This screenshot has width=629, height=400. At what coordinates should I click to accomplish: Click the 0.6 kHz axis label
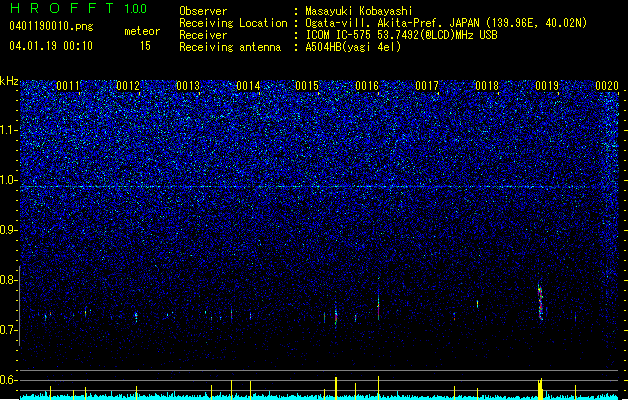click(9, 380)
